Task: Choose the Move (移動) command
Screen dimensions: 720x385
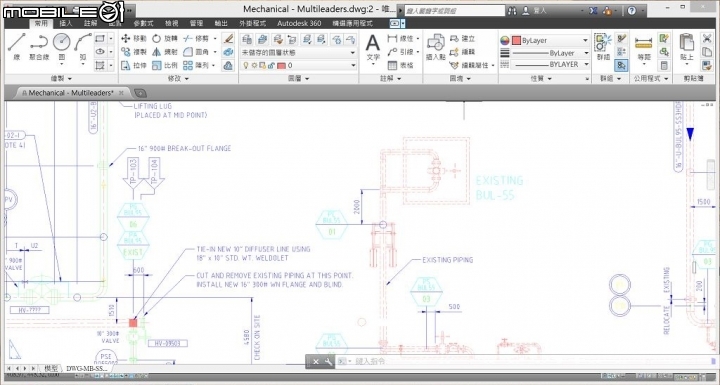Action: pyautogui.click(x=134, y=39)
